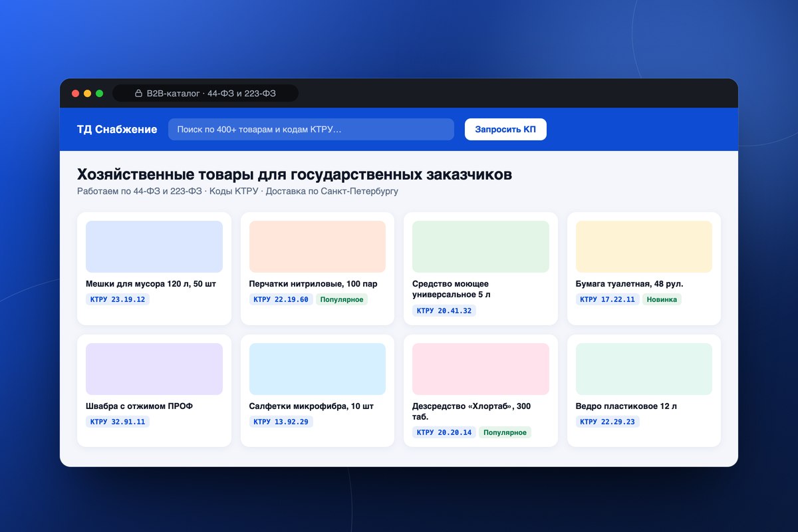Click the title Дезсредство «Хлортаб», 300 таб.
Viewport: 798px width, 532px height.
tap(471, 412)
